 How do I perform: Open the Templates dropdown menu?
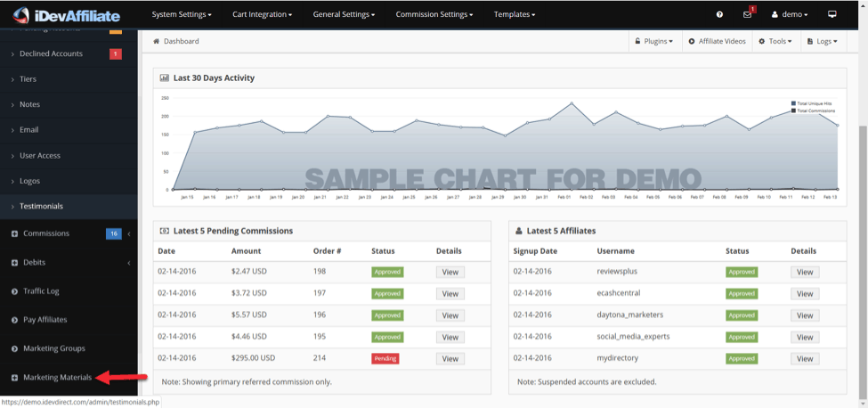coord(515,14)
